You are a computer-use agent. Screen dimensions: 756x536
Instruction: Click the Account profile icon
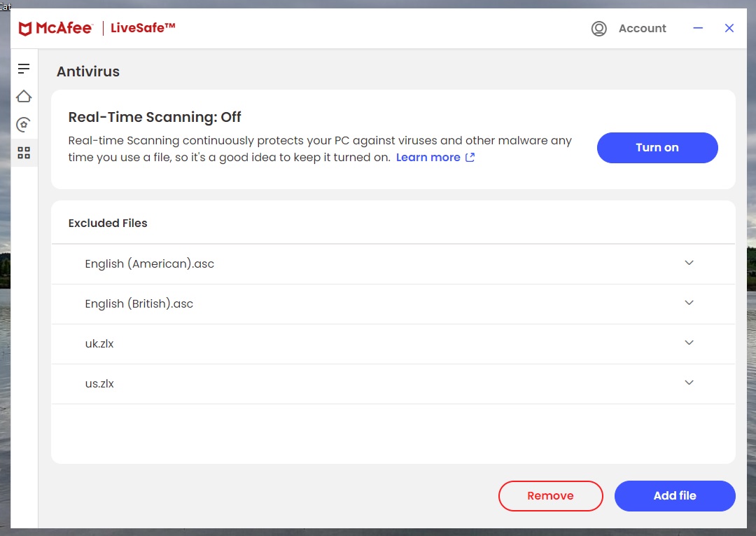598,29
